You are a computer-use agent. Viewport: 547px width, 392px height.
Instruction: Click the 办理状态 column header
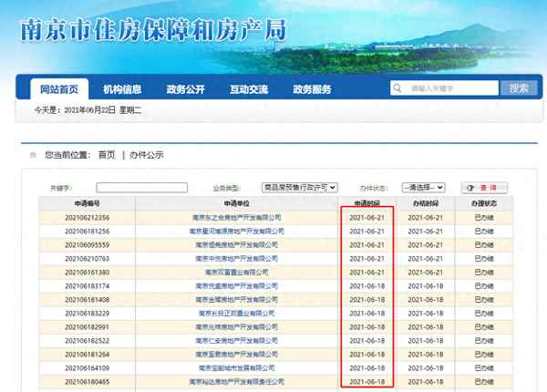484,203
